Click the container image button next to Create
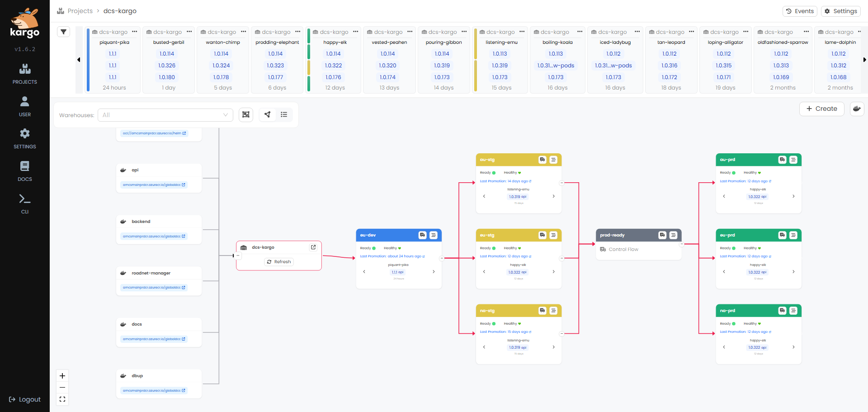Viewport: 868px width, 412px height. pos(857,109)
